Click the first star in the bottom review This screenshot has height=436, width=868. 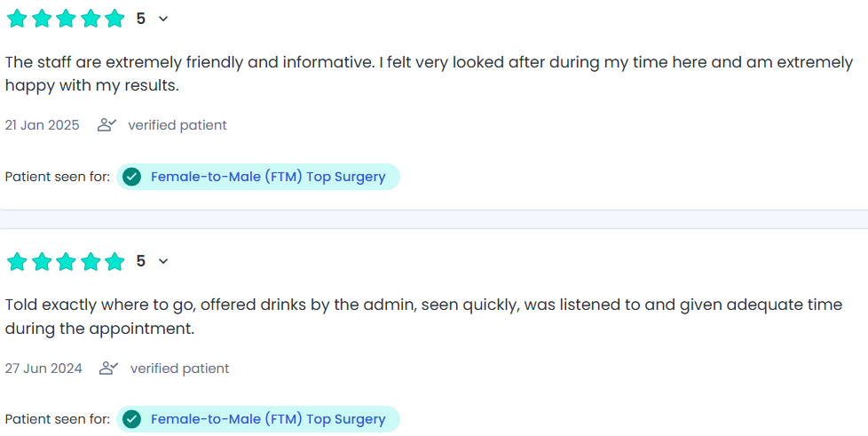click(17, 261)
